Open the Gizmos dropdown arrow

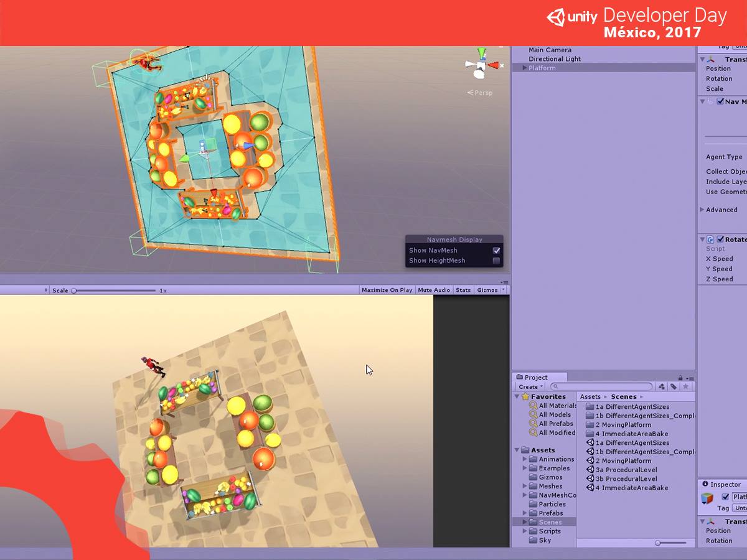503,290
